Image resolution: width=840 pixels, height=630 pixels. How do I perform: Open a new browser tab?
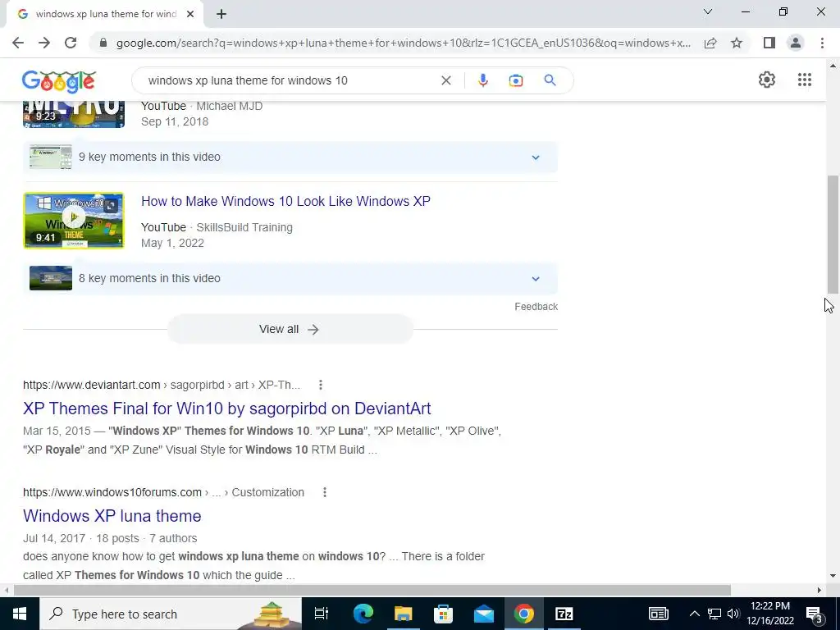(x=221, y=15)
